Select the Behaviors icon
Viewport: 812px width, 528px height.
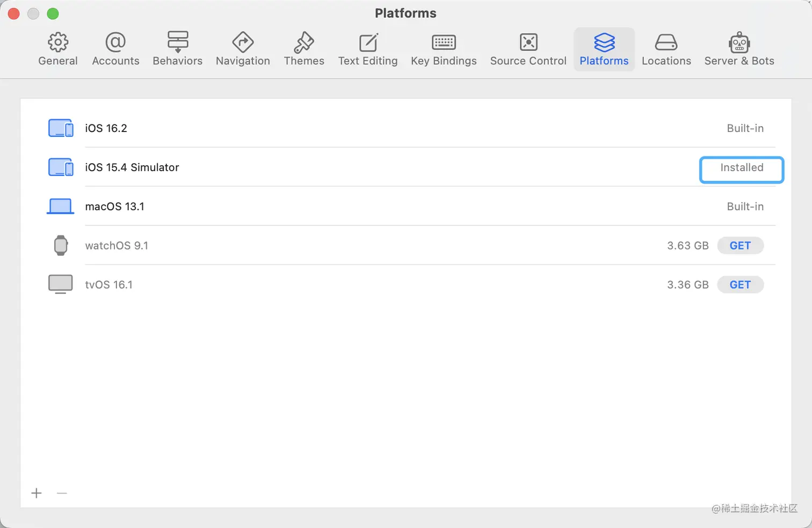point(178,42)
